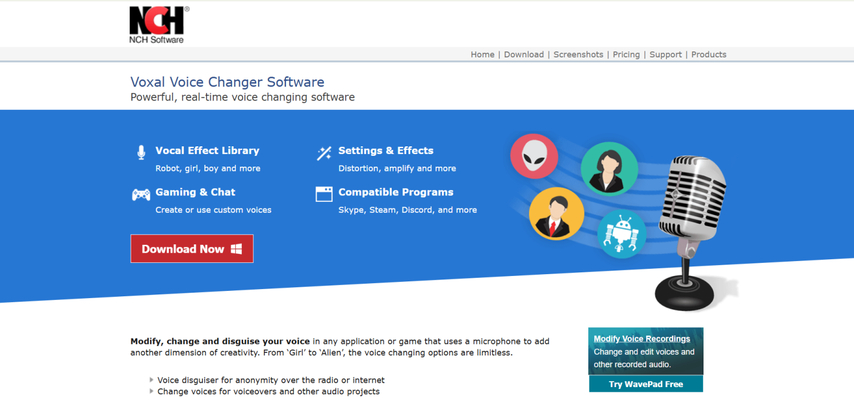Open the Modify Voice Recordings link
The image size is (854, 402).
pyautogui.click(x=642, y=339)
